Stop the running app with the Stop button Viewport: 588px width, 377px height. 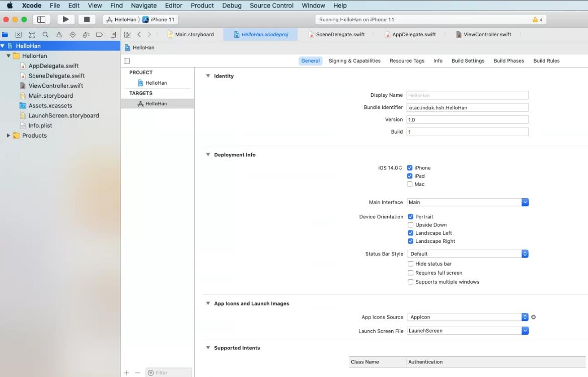(87, 20)
